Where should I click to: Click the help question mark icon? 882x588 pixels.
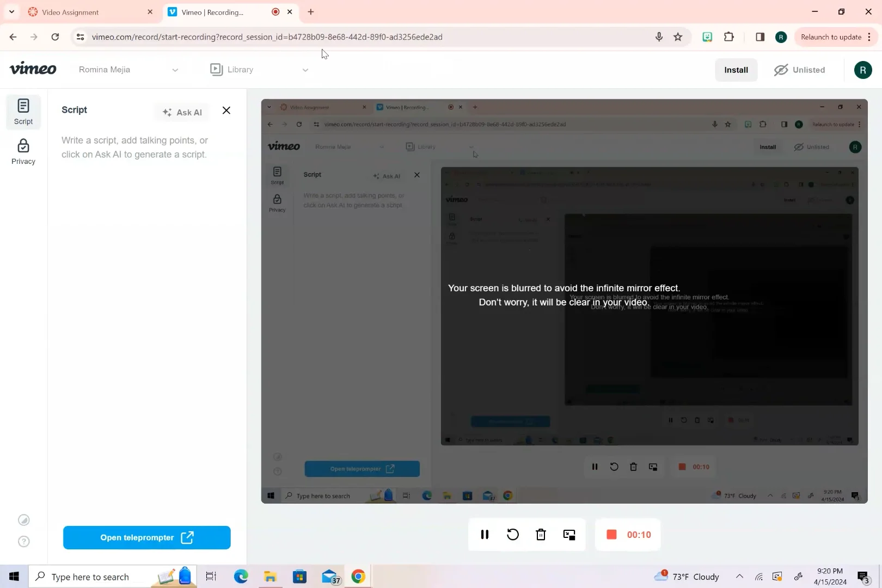(x=24, y=542)
